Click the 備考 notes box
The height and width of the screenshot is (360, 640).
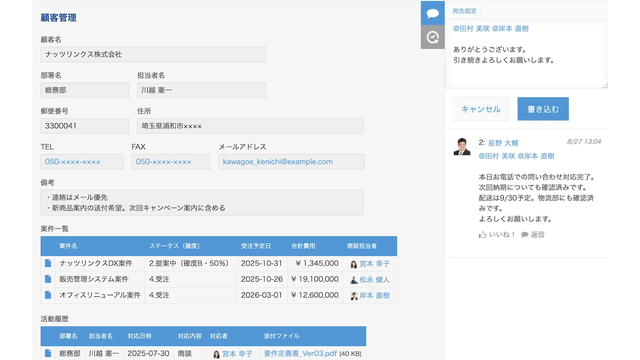[202, 202]
